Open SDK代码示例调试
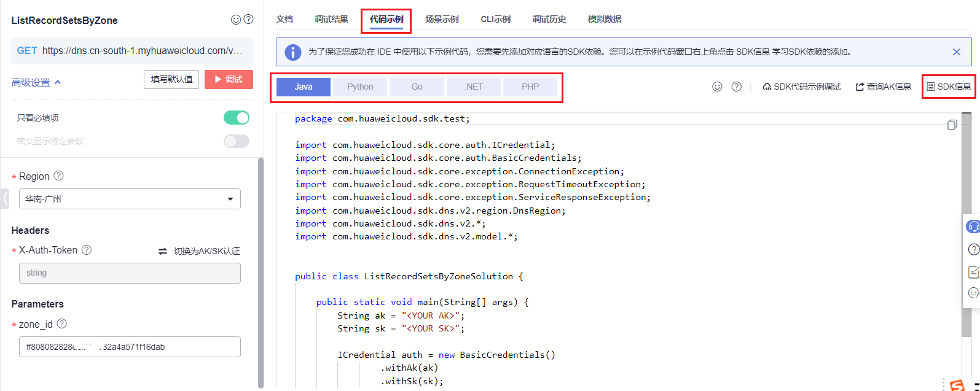Image resolution: width=980 pixels, height=391 pixels. [801, 87]
